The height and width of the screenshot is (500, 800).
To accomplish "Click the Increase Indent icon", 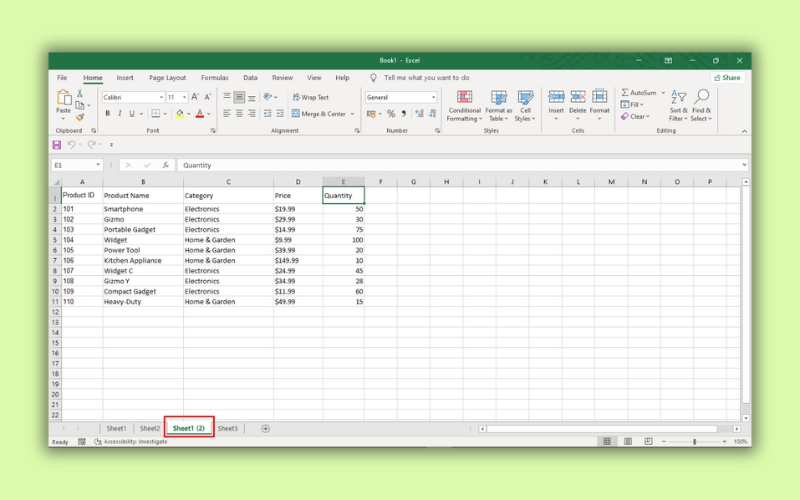I will click(x=280, y=113).
